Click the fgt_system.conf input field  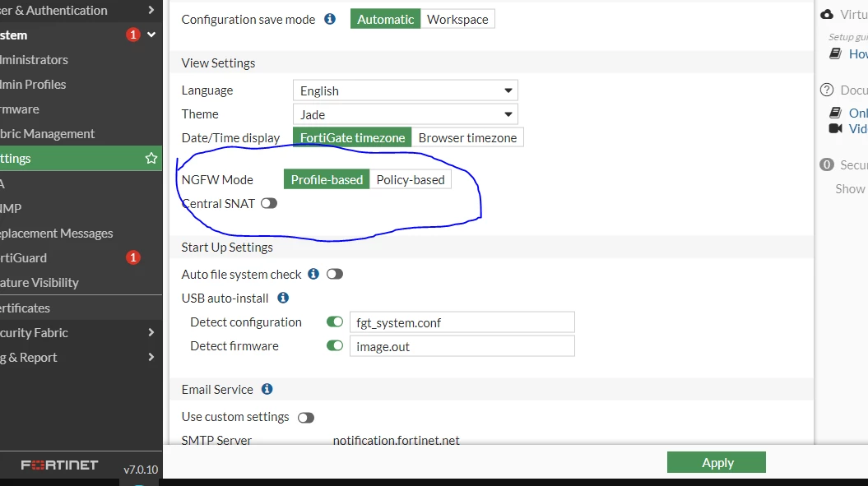pos(462,322)
